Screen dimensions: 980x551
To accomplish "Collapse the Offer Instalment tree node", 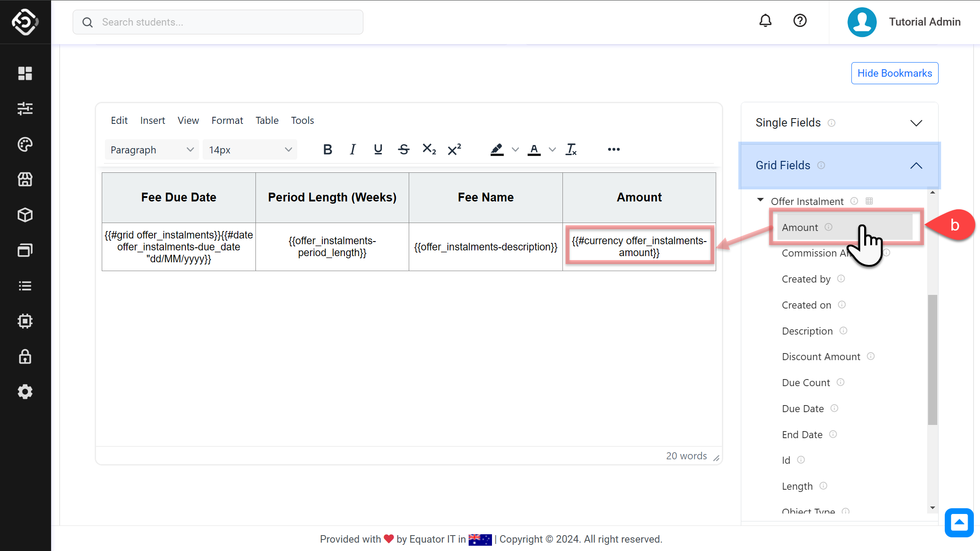I will click(760, 201).
